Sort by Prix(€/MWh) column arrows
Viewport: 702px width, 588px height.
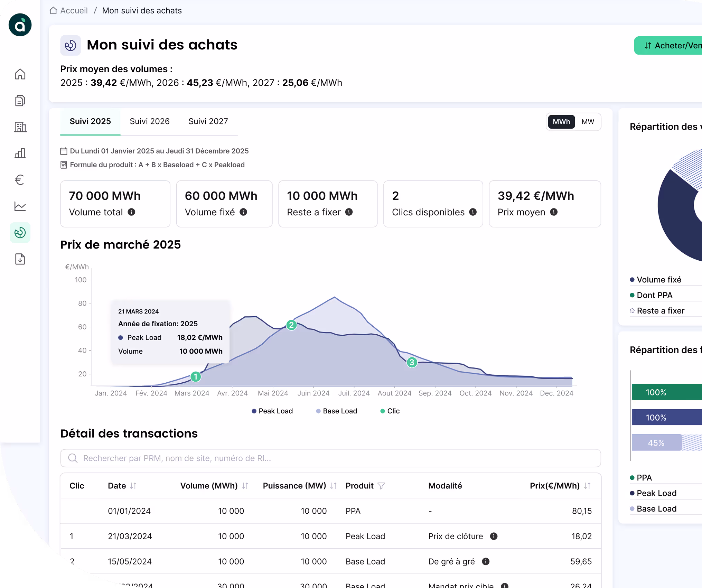click(587, 486)
